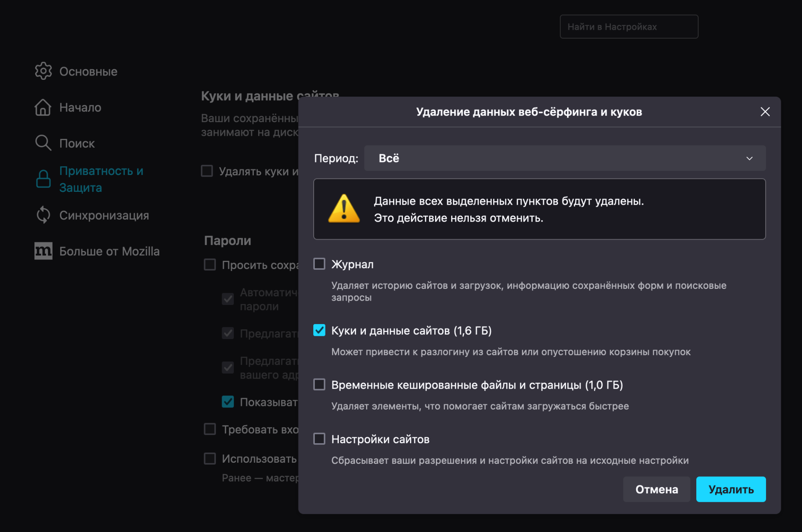This screenshot has width=802, height=532.
Task: Uncheck Куки и данные сайтов (1,6 ГБ)
Action: click(x=319, y=330)
